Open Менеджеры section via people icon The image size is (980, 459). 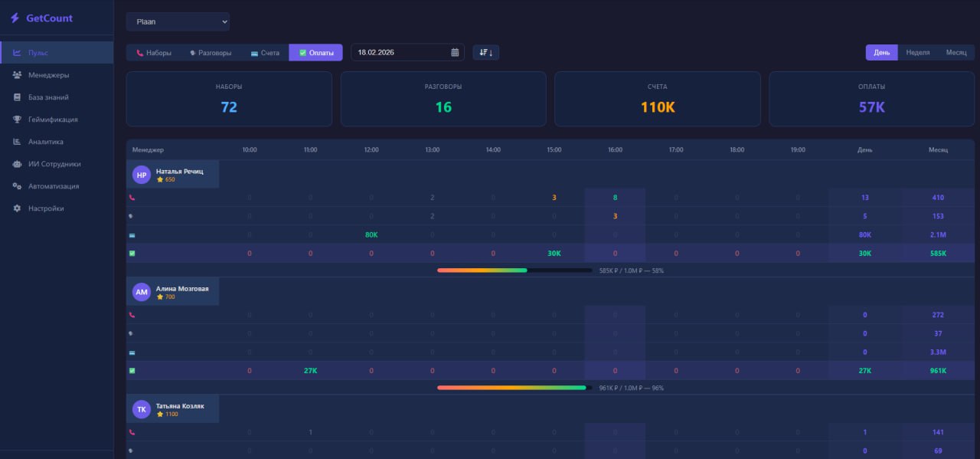point(17,75)
